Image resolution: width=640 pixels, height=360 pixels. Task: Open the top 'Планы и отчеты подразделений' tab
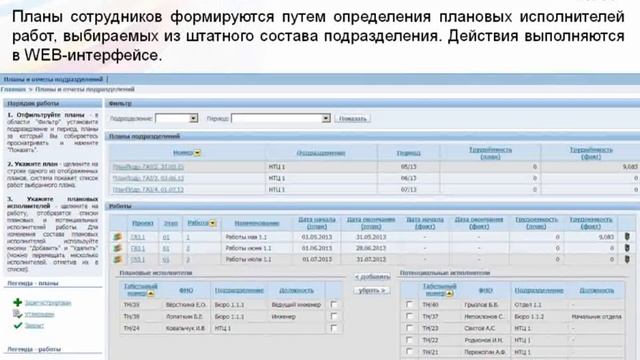click(x=53, y=79)
